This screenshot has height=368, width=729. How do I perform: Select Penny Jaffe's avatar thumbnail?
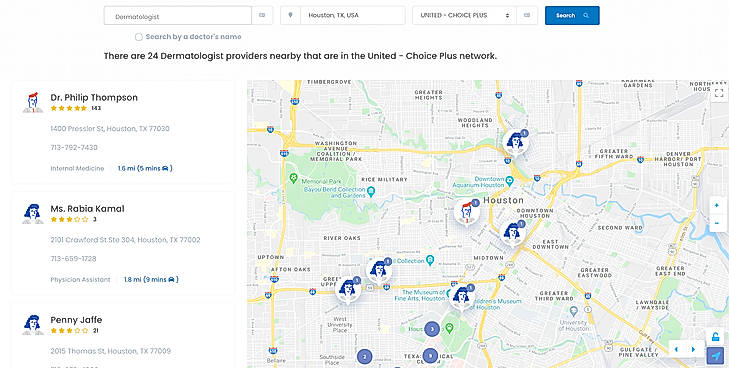point(33,325)
